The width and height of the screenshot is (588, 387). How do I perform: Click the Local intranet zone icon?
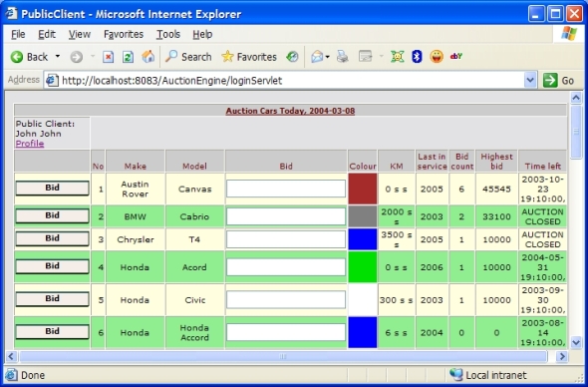pos(455,375)
